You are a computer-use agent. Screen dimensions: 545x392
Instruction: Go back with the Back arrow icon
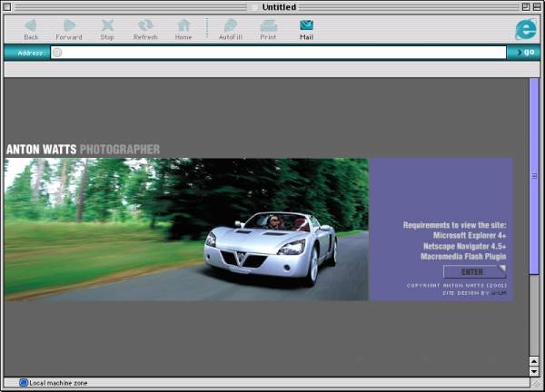point(31,25)
